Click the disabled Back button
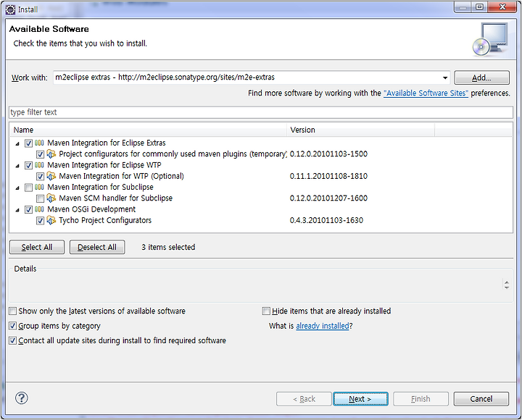 click(304, 399)
